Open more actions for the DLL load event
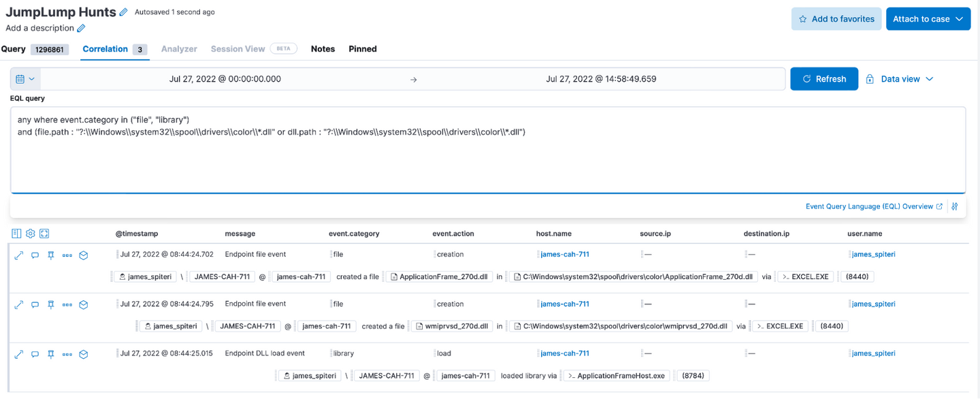 (67, 355)
